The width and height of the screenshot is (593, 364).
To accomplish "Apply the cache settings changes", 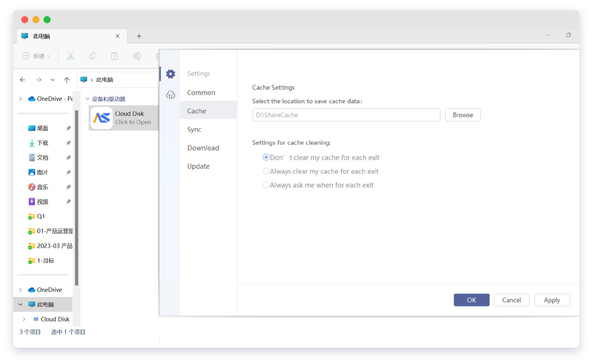I will point(552,300).
